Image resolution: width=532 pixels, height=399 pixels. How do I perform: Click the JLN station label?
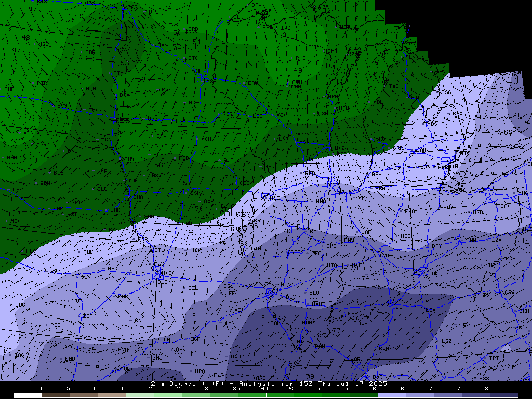[165, 339]
